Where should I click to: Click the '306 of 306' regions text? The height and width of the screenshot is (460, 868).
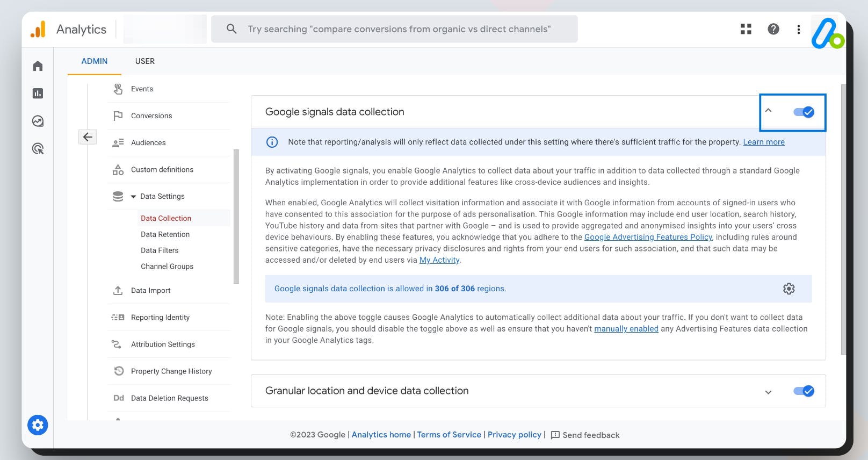[x=455, y=289]
